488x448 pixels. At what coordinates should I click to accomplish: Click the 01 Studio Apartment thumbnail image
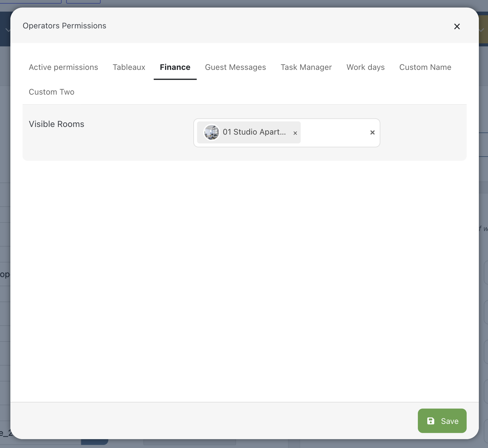211,132
